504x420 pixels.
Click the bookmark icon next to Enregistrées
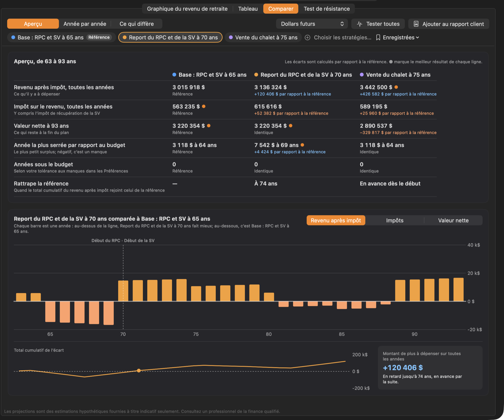(378, 38)
